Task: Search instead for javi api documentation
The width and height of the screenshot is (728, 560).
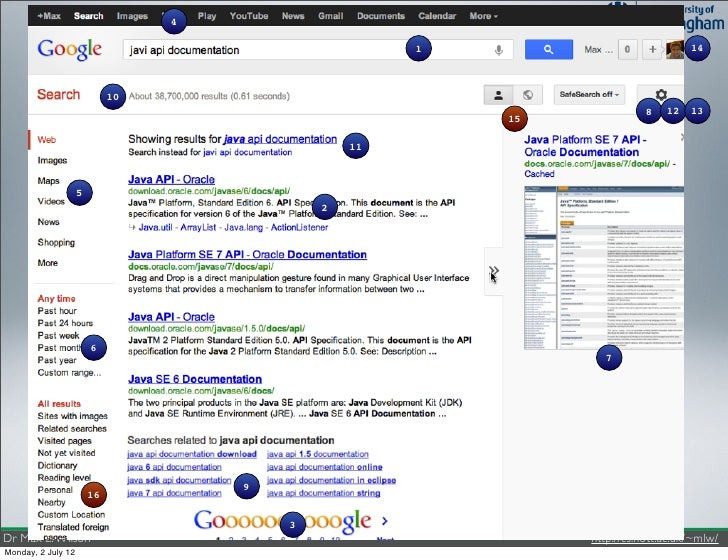Action: (247, 152)
